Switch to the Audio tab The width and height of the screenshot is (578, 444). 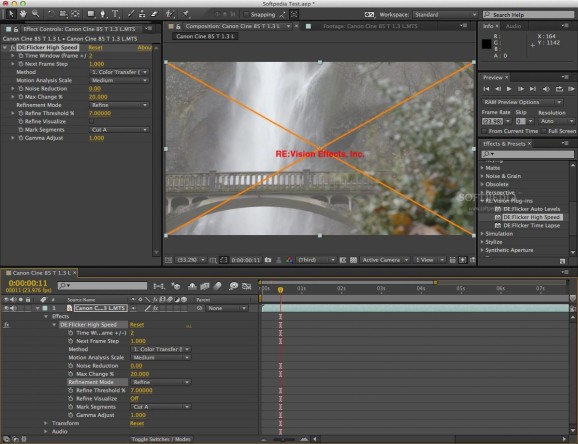point(513,26)
